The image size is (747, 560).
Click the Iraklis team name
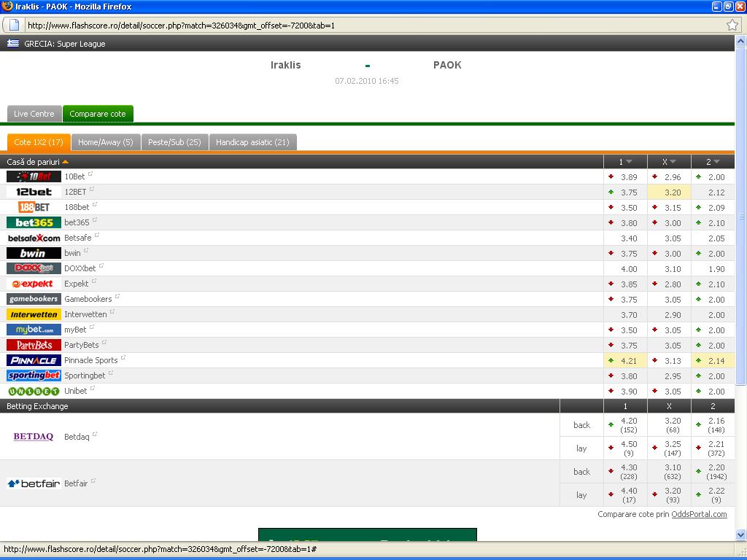[286, 65]
